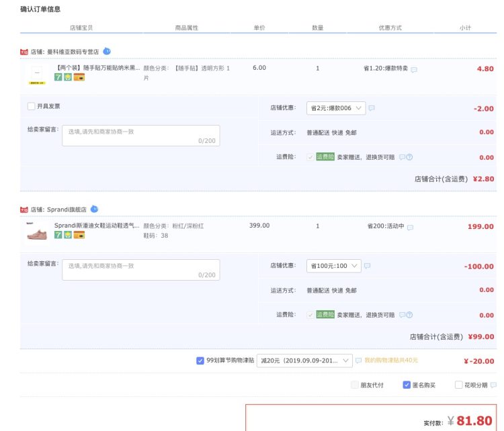Expand 减20元 购物津贴 dropdown
Screen dimensions: 504x431
(304, 361)
